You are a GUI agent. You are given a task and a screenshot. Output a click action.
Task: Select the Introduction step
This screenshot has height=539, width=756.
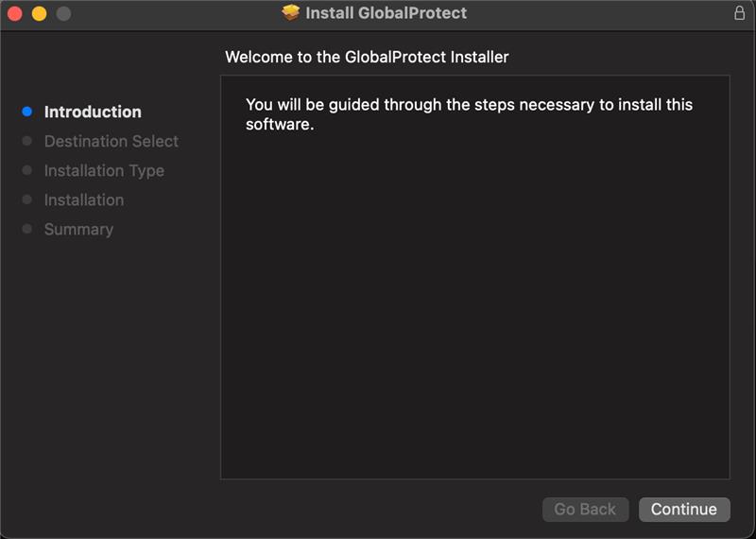tap(93, 112)
